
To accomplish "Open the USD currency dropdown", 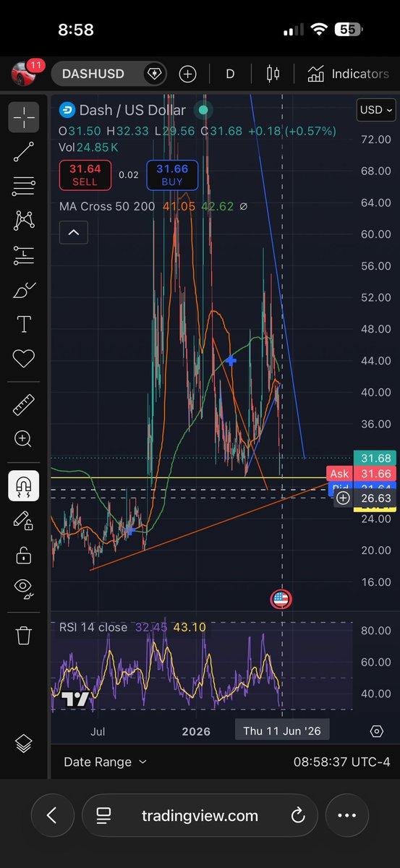I will (x=376, y=111).
